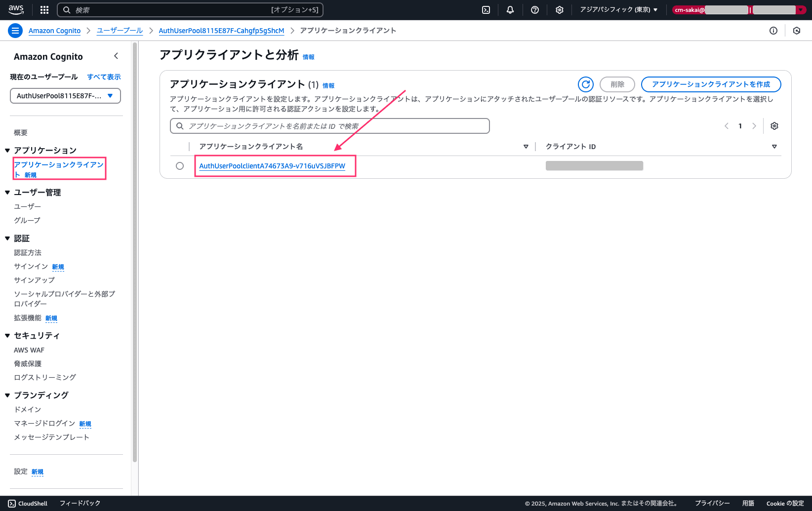Click すべて表示 link
The image size is (812, 511).
pos(104,77)
